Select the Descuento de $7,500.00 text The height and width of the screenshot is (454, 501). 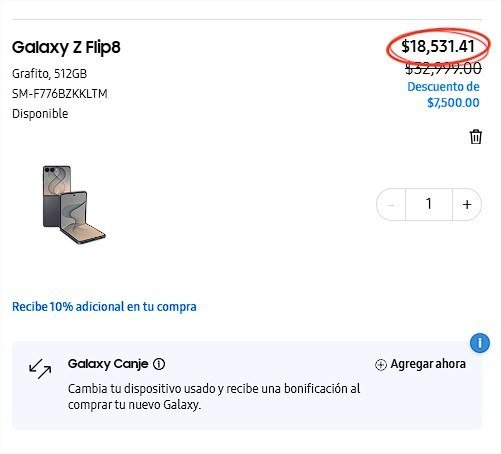pyautogui.click(x=444, y=95)
